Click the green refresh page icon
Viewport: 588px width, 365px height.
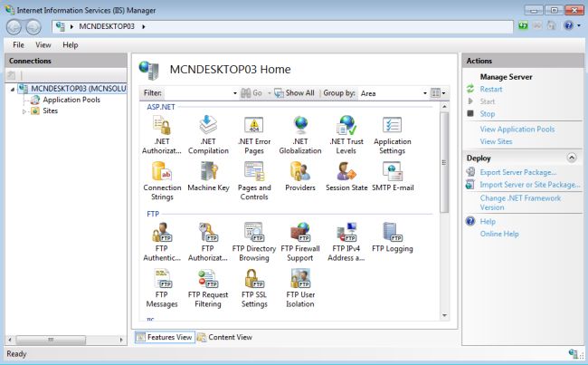(x=523, y=25)
